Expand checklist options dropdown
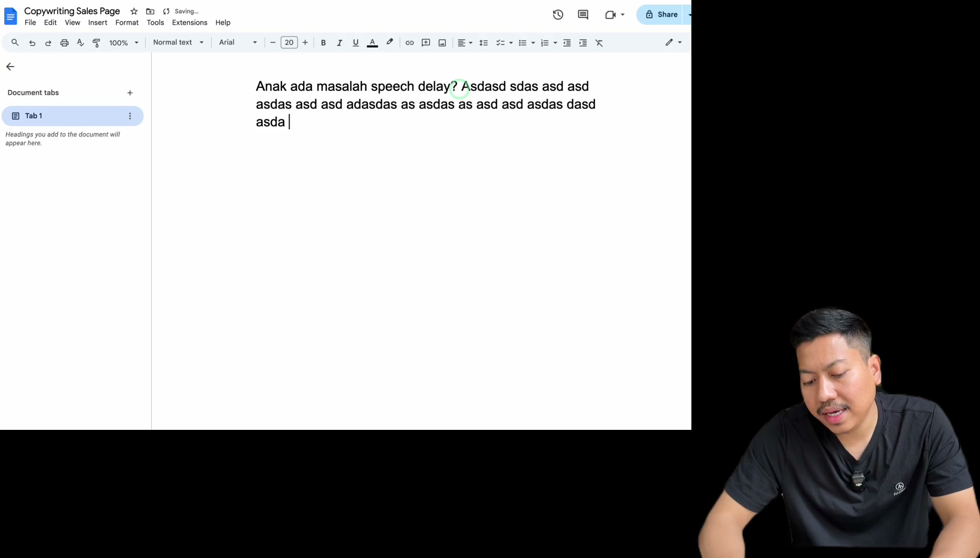This screenshot has width=980, height=558. point(511,43)
